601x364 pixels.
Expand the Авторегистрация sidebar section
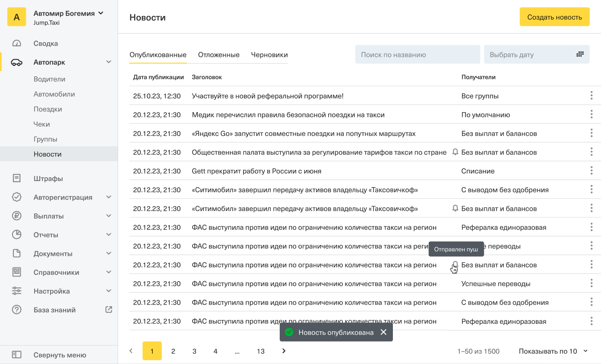click(x=109, y=197)
